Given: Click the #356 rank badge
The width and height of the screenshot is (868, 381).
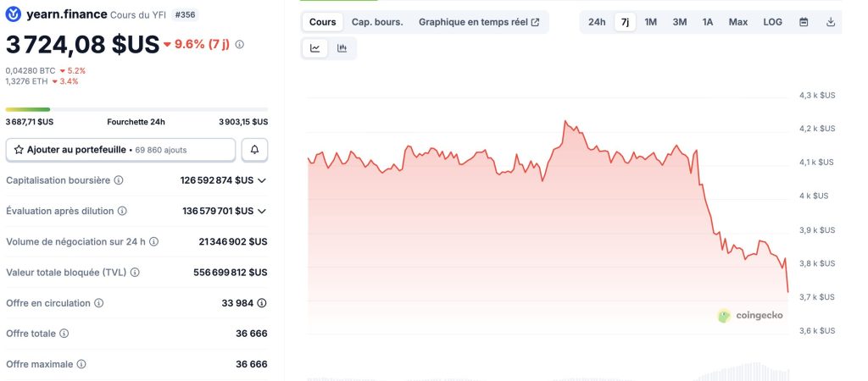Looking at the screenshot, I should click(x=186, y=14).
